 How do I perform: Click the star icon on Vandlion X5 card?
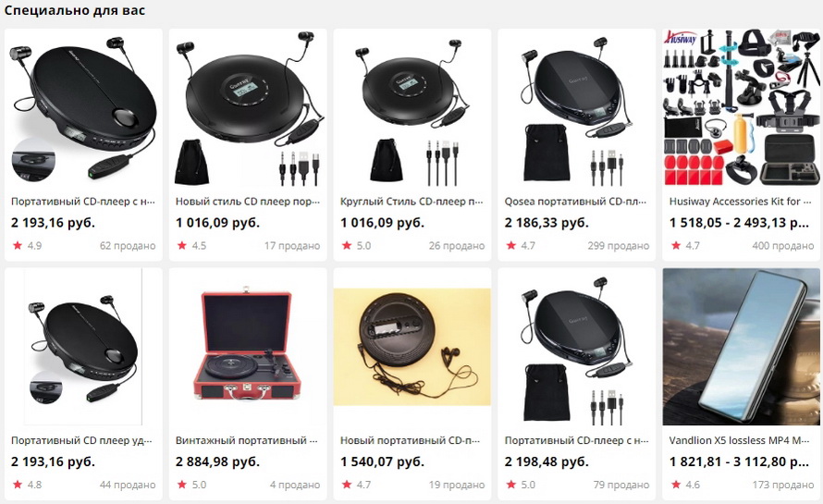(676, 484)
